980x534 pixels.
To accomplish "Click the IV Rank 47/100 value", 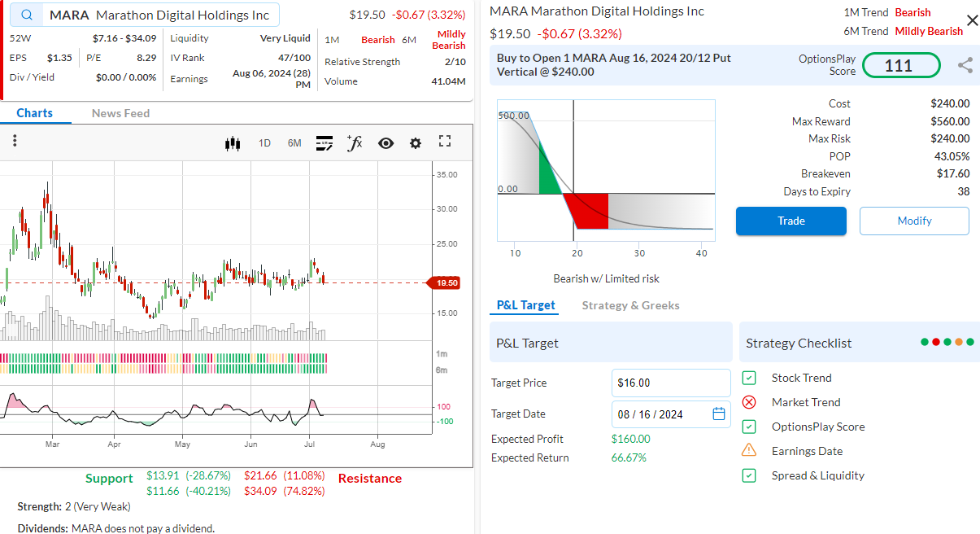I will (294, 58).
